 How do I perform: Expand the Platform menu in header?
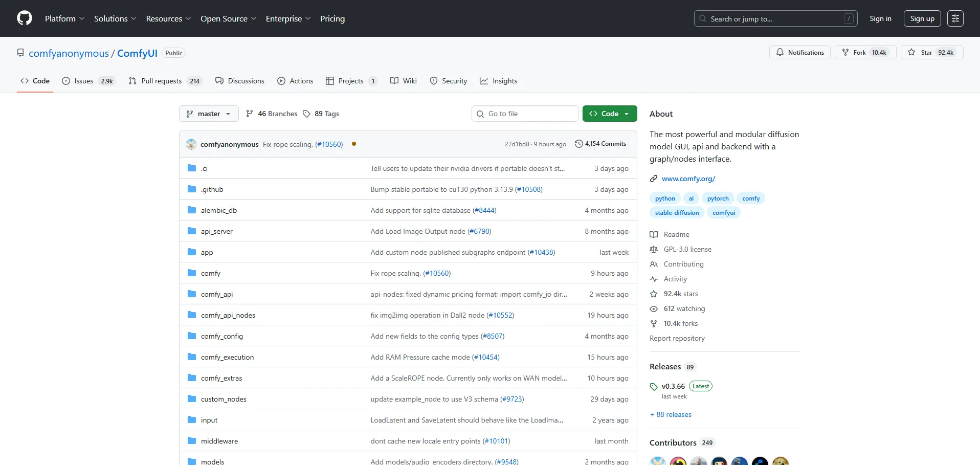click(x=64, y=18)
